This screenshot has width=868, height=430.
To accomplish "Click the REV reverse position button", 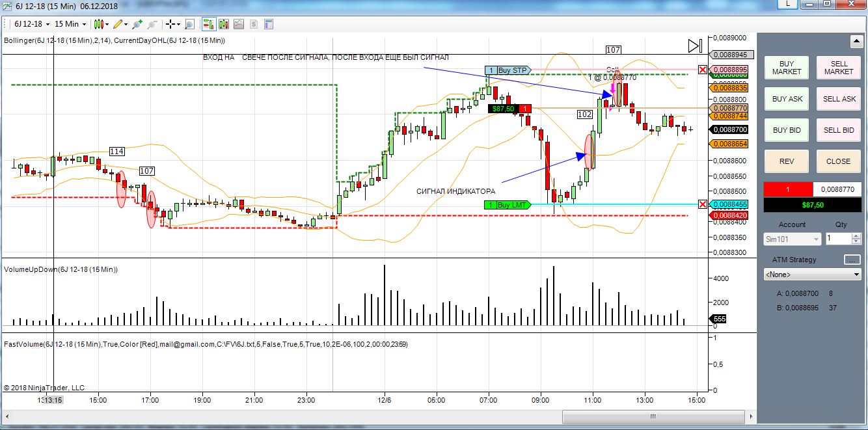I will tap(787, 161).
